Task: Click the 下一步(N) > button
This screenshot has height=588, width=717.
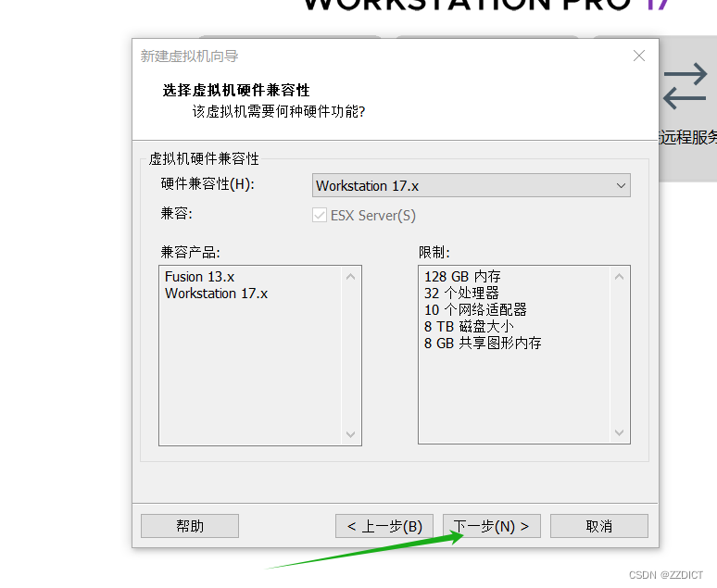Action: coord(492,526)
